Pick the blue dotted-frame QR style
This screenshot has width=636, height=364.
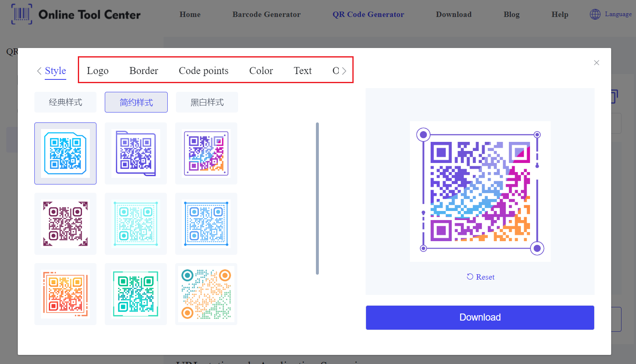click(x=206, y=224)
